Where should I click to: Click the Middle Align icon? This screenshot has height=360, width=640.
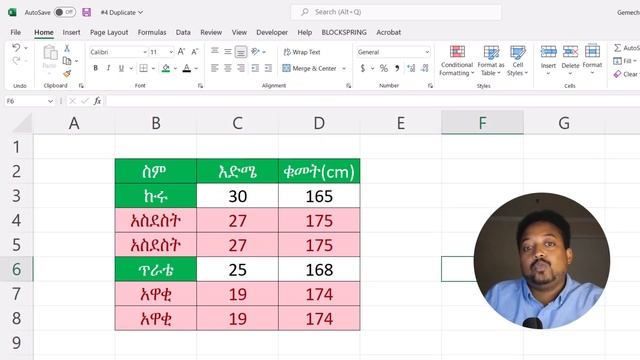click(x=228, y=51)
